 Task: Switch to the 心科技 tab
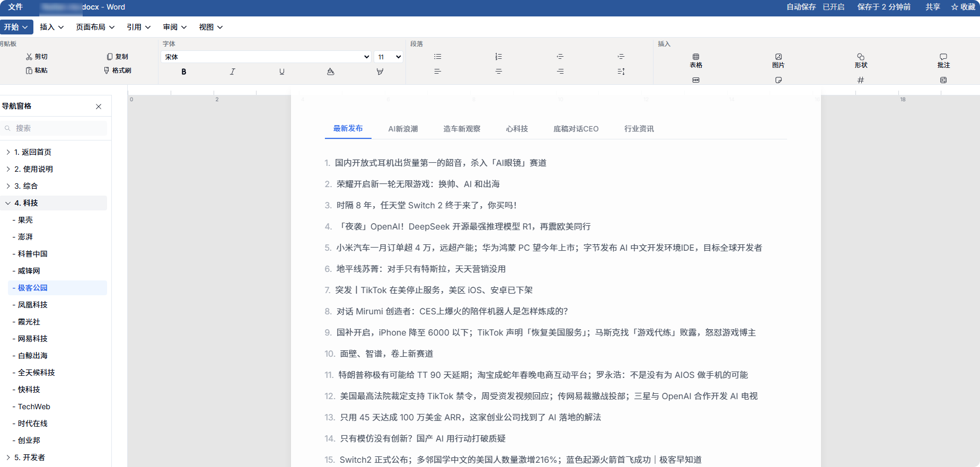click(517, 129)
